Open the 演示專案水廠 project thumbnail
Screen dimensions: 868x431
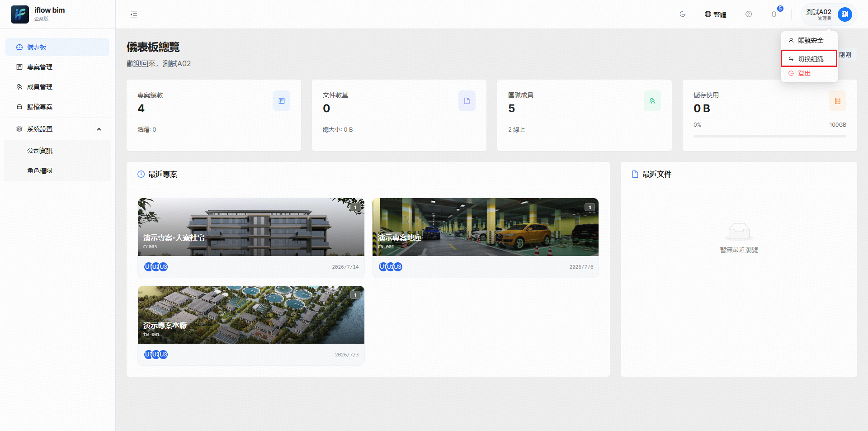[251, 315]
